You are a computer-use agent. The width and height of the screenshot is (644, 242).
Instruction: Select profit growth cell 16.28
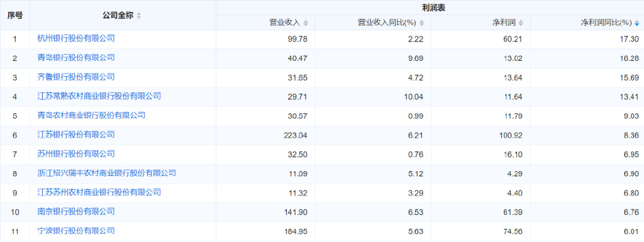pos(629,58)
